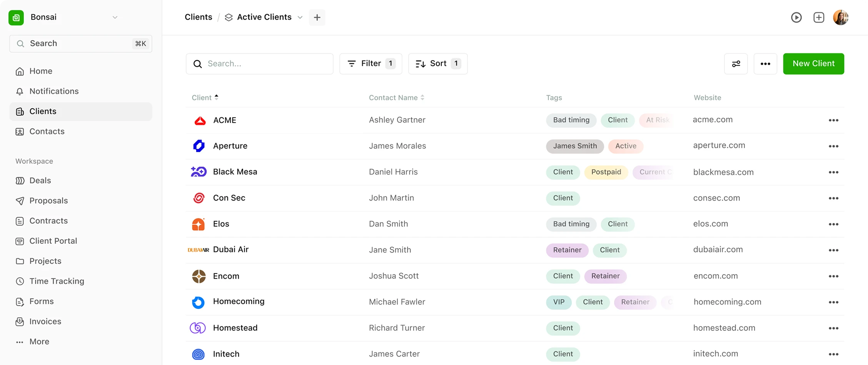Toggle sort on Client column header
Image resolution: width=868 pixels, height=365 pixels.
(205, 97)
